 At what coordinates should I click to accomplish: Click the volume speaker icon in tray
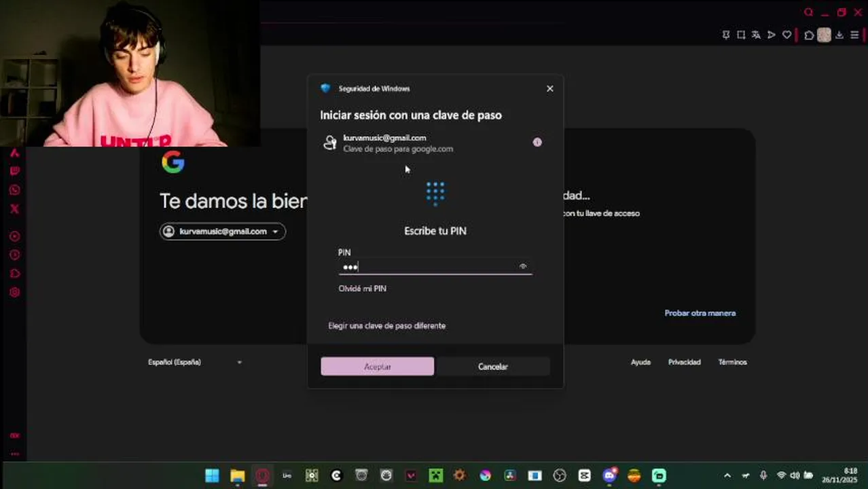coord(795,475)
